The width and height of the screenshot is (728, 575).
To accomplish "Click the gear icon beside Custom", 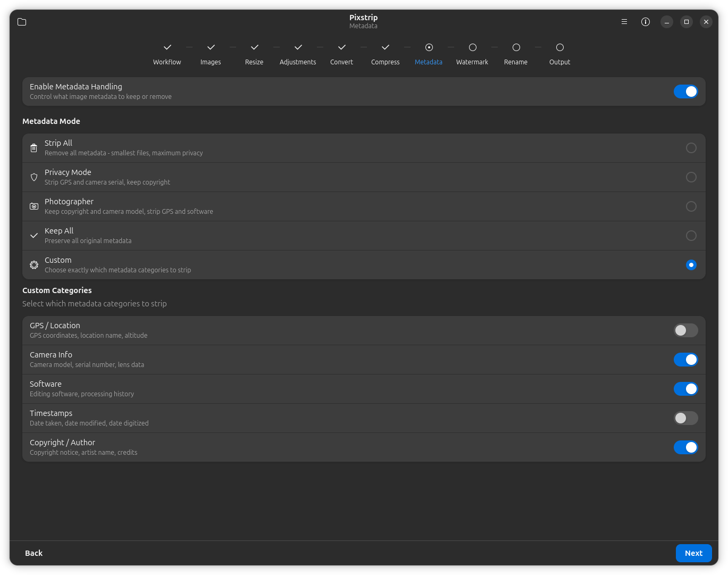I will (x=34, y=264).
